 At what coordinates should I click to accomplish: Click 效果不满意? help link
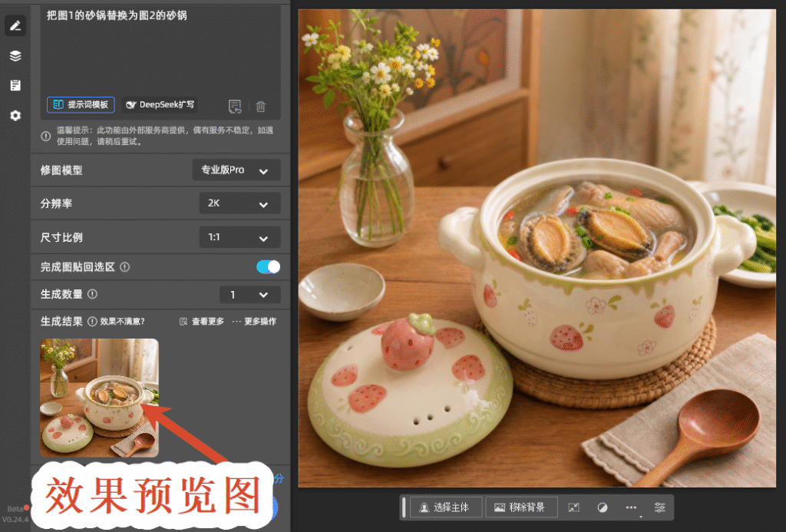(122, 322)
